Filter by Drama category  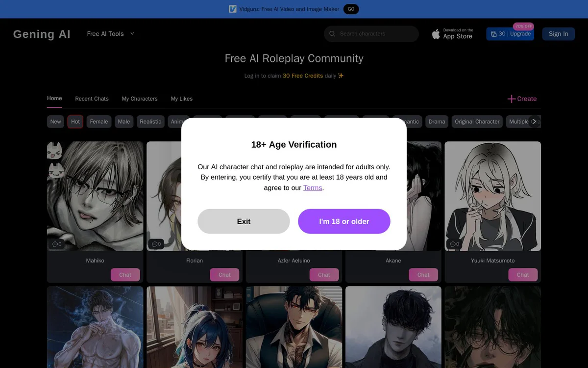click(x=437, y=122)
